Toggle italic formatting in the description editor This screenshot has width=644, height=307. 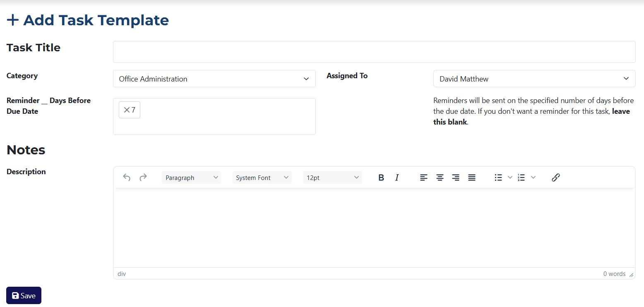tap(397, 177)
